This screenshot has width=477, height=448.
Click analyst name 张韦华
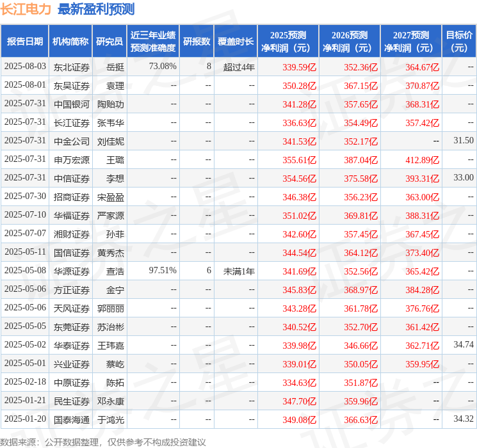111,123
